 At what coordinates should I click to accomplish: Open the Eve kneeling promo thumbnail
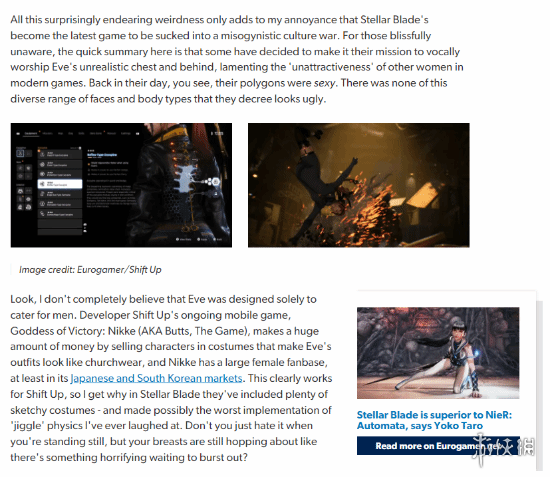pyautogui.click(x=438, y=353)
